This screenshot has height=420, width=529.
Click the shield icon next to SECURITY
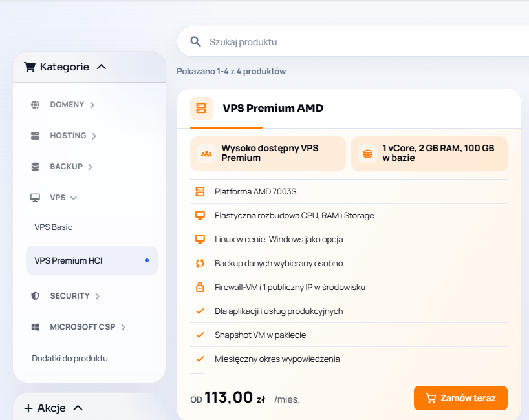click(x=35, y=296)
